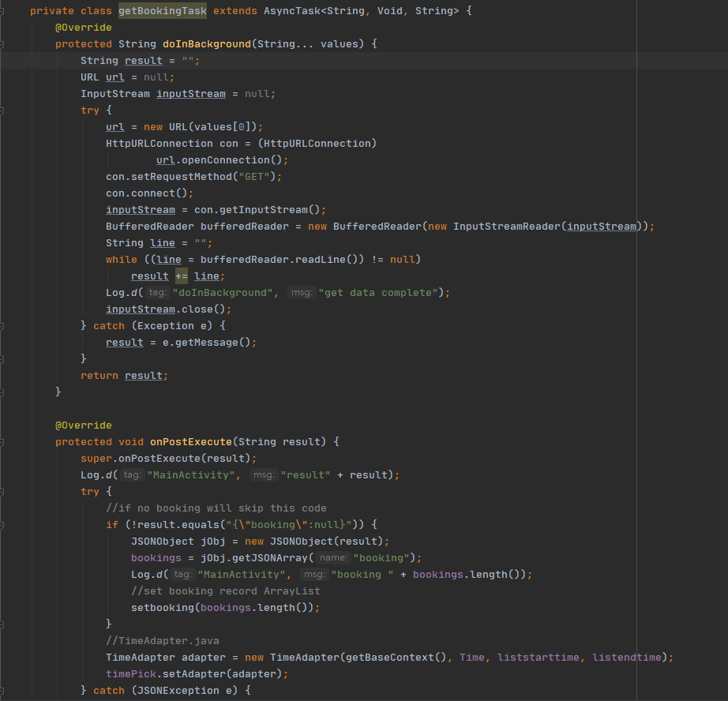This screenshot has height=701, width=728.
Task: Click the highlighted getBookingTask class name
Action: 163,11
